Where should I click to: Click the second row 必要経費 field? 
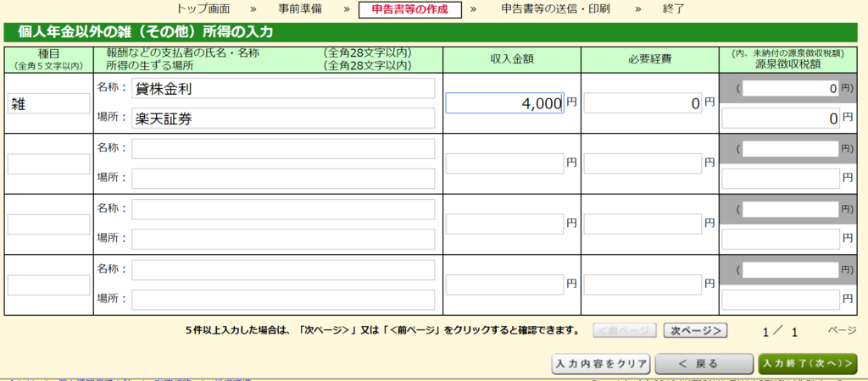(643, 163)
